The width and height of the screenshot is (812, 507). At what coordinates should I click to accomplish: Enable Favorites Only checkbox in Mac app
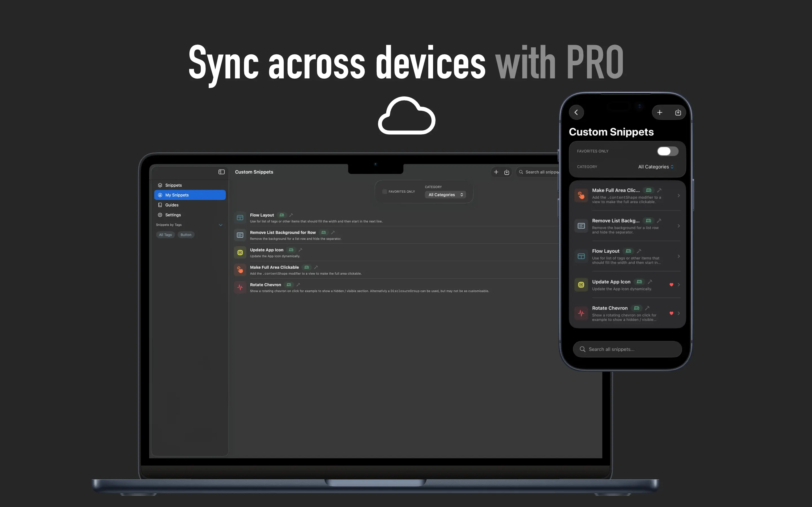click(x=385, y=192)
